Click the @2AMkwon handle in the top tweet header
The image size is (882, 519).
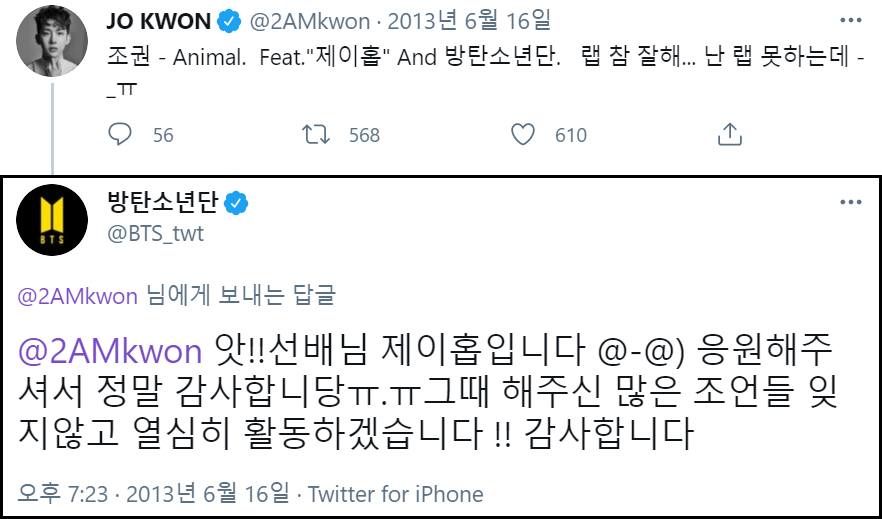click(x=310, y=22)
